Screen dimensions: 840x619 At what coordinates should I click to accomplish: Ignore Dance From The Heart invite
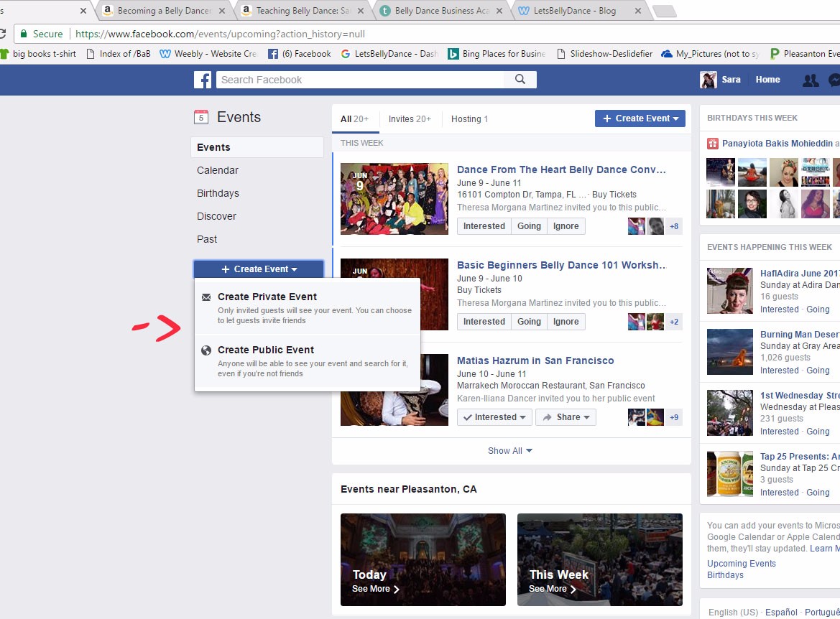[x=566, y=226]
